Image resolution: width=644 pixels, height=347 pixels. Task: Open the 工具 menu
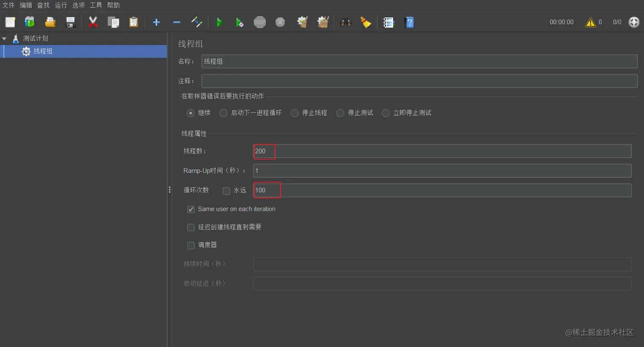tap(96, 5)
